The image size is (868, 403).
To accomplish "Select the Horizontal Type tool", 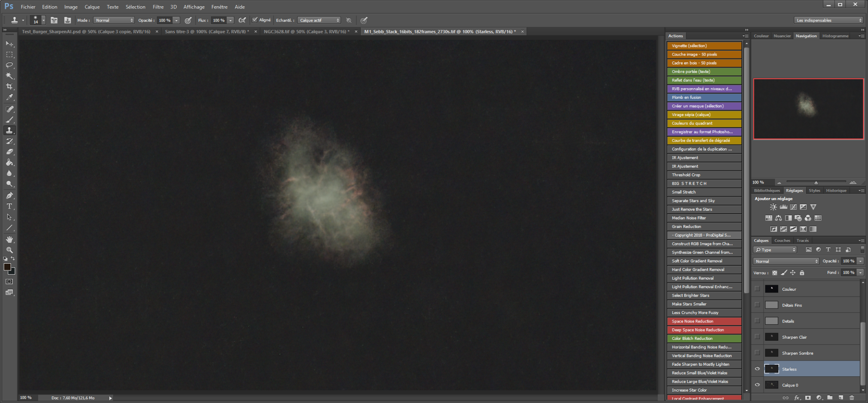I will [9, 206].
